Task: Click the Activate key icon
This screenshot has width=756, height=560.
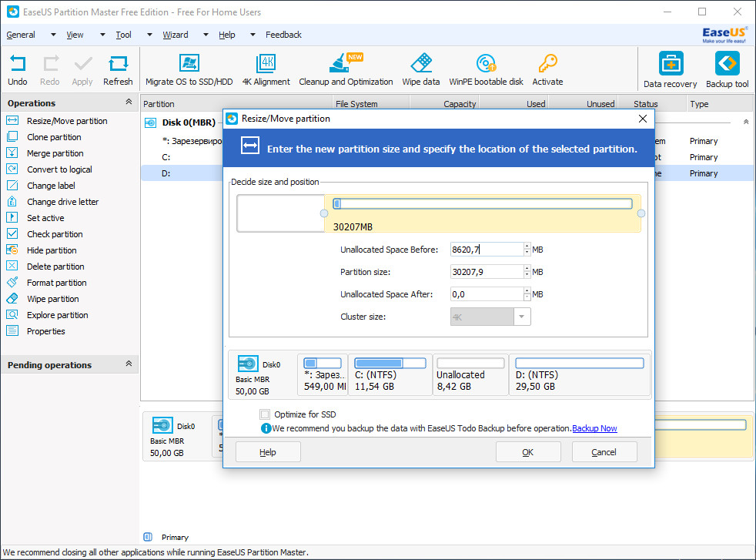Action: click(547, 62)
